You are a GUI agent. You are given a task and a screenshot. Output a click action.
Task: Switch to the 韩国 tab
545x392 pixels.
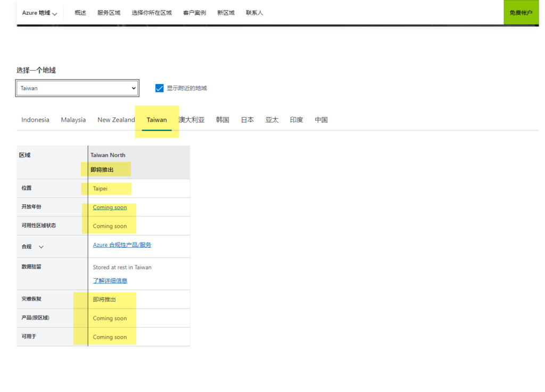coord(222,120)
